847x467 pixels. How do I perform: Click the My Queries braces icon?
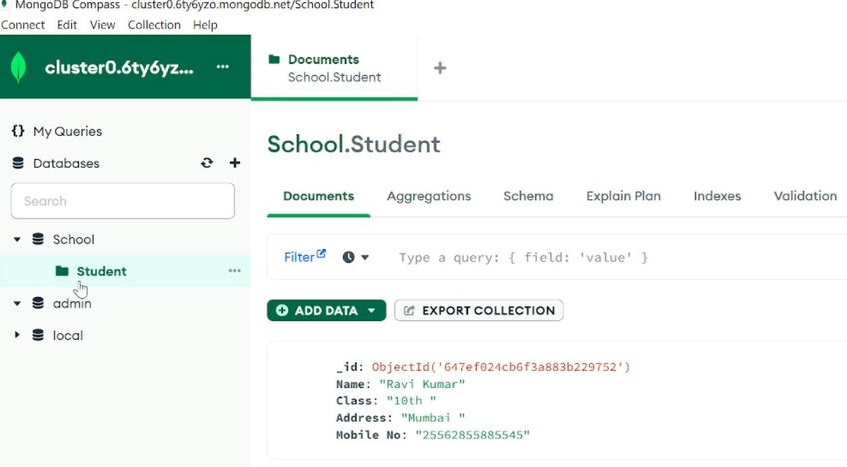[x=18, y=131]
